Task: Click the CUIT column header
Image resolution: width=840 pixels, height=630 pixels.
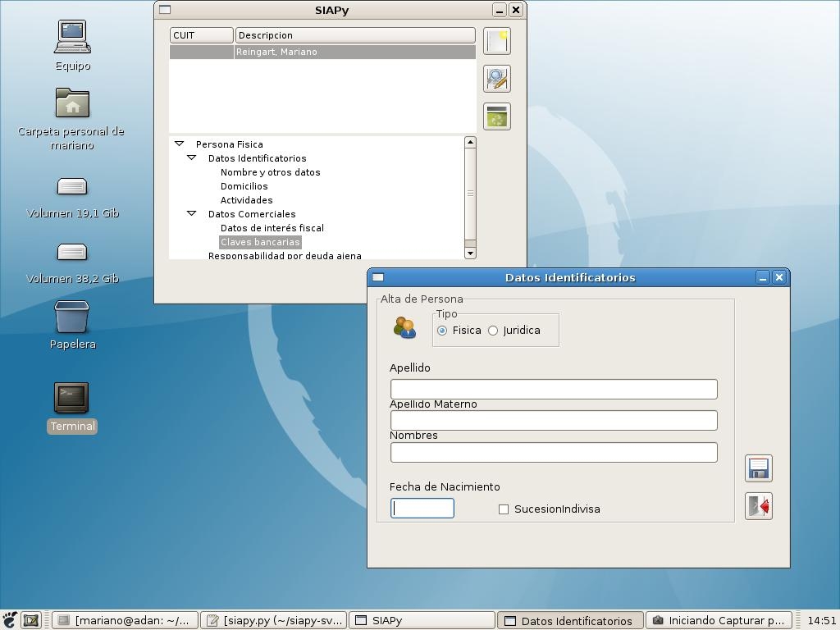Action: (x=201, y=35)
